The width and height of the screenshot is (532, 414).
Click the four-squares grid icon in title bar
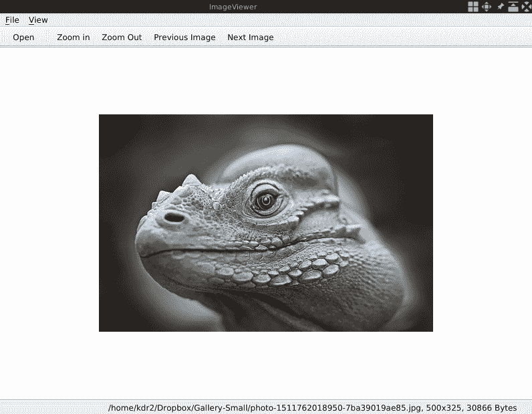tap(473, 7)
